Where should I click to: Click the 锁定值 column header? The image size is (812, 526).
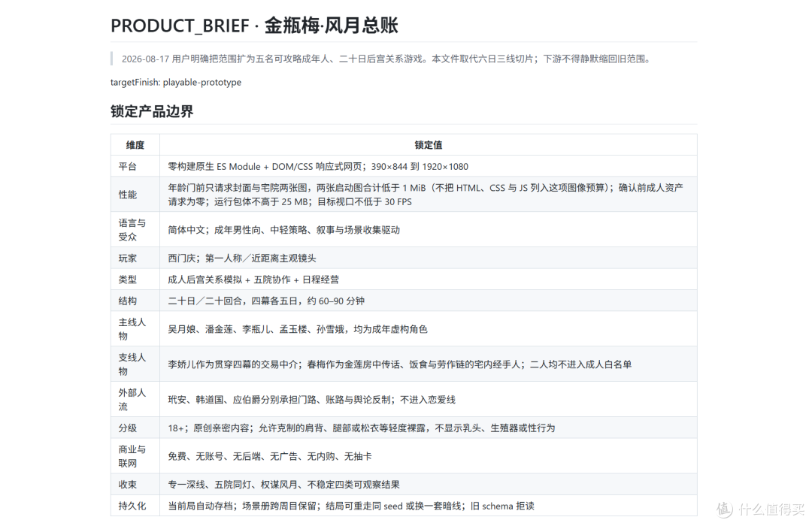coord(429,145)
